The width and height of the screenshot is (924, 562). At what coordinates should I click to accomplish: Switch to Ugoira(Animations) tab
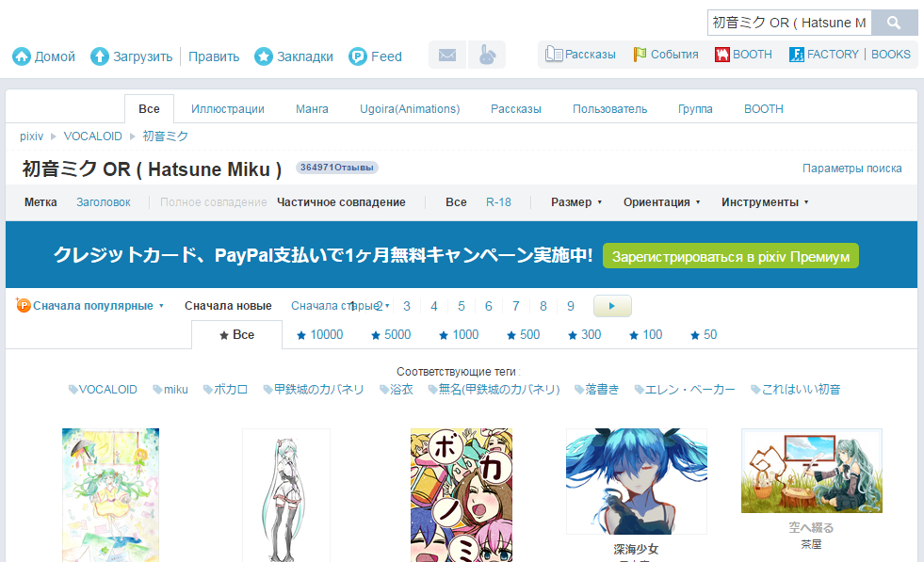[x=410, y=109]
